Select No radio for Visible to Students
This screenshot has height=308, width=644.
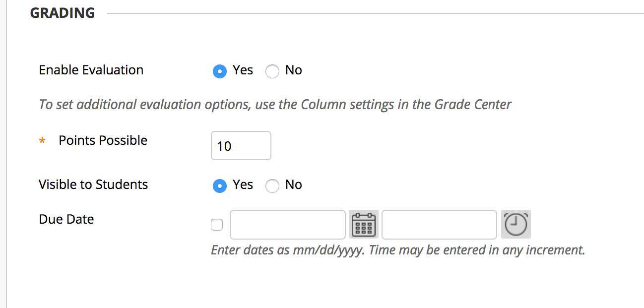coord(272,186)
